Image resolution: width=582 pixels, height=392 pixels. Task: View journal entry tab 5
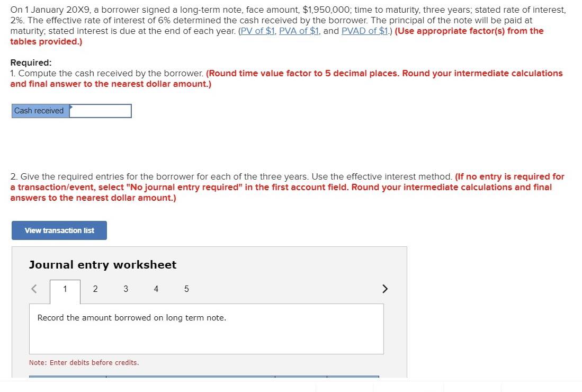186,289
